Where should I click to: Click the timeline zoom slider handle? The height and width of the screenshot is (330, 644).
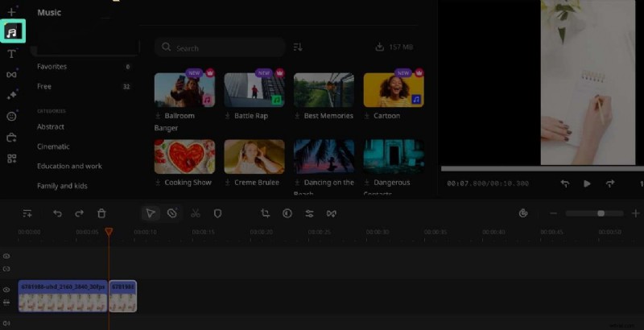point(601,213)
